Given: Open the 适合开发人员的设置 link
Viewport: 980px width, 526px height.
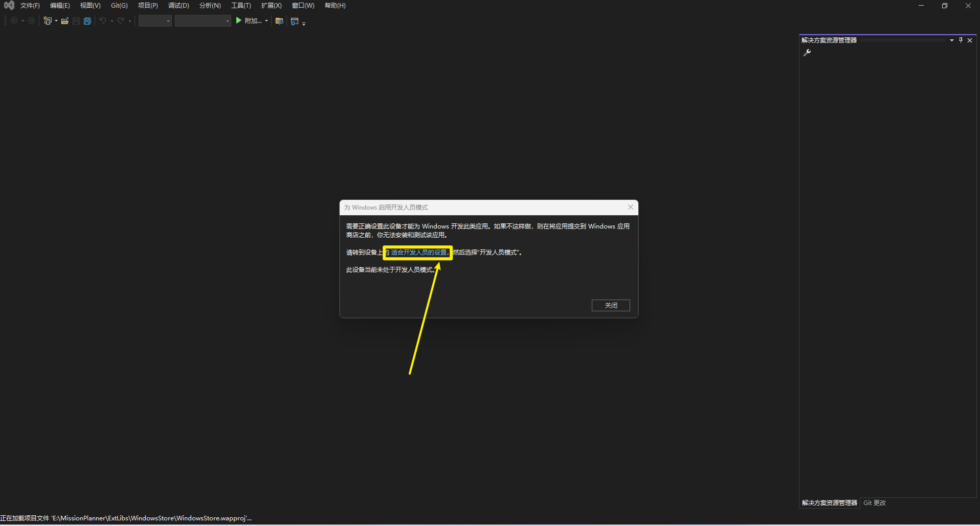Looking at the screenshot, I should [x=419, y=253].
